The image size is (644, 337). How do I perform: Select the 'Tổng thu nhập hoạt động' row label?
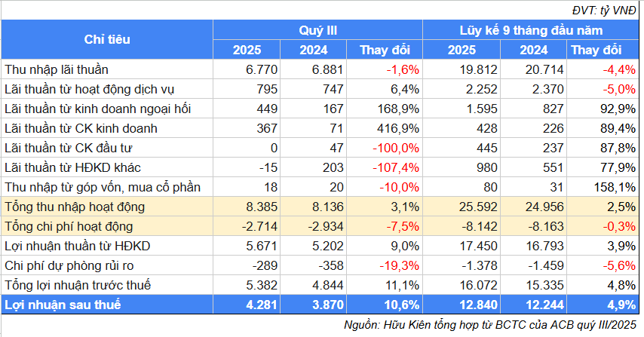[x=74, y=207]
